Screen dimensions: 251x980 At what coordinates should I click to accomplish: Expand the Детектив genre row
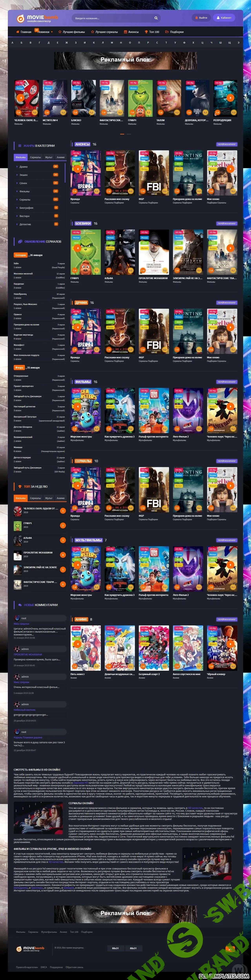coord(37,224)
